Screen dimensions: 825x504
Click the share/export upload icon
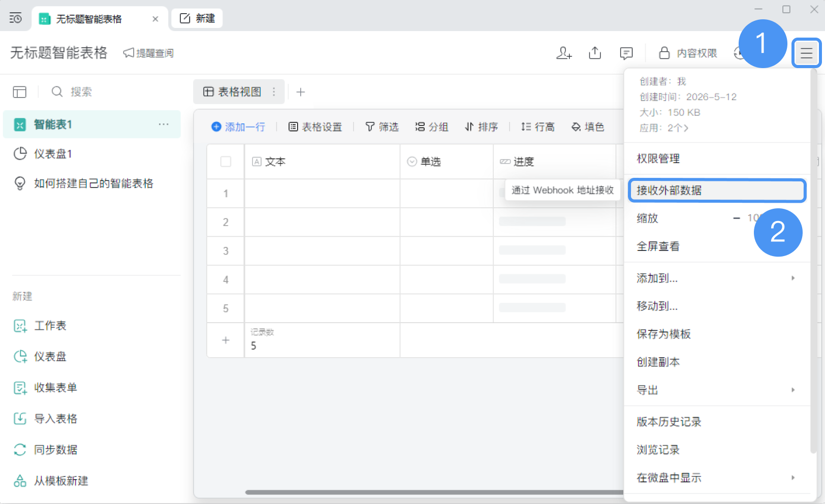tap(595, 53)
